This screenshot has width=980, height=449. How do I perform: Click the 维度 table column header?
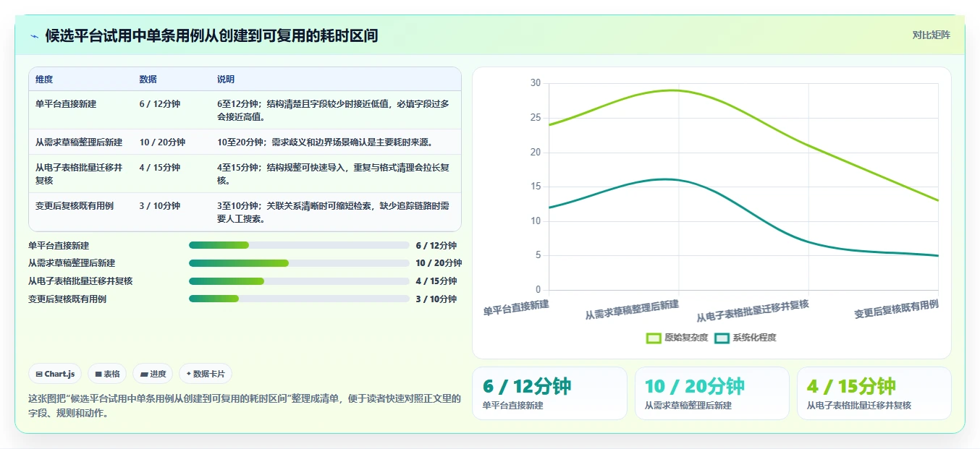[x=44, y=80]
